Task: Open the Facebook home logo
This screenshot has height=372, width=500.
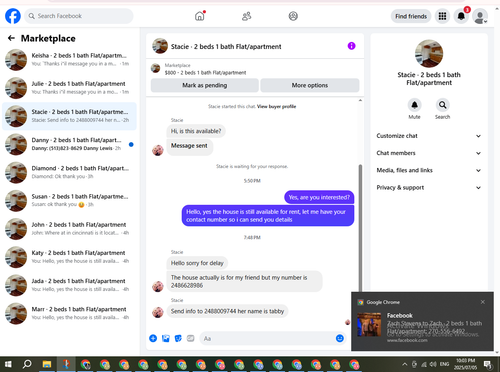Action: tap(13, 16)
